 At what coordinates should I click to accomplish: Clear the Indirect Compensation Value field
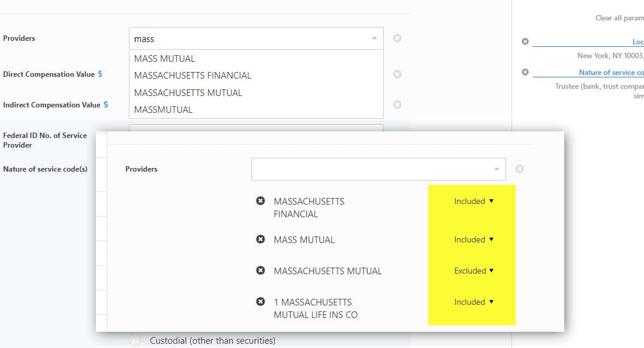pyautogui.click(x=397, y=105)
